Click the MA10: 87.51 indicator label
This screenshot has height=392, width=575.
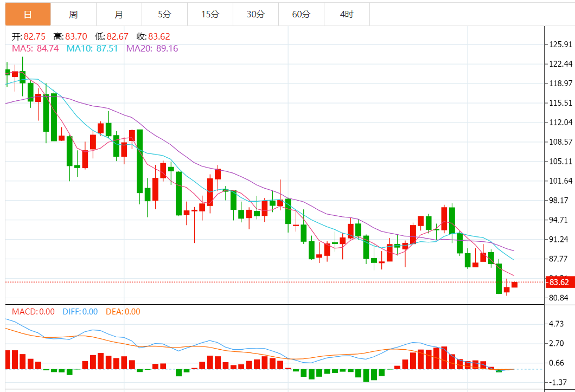pos(92,48)
